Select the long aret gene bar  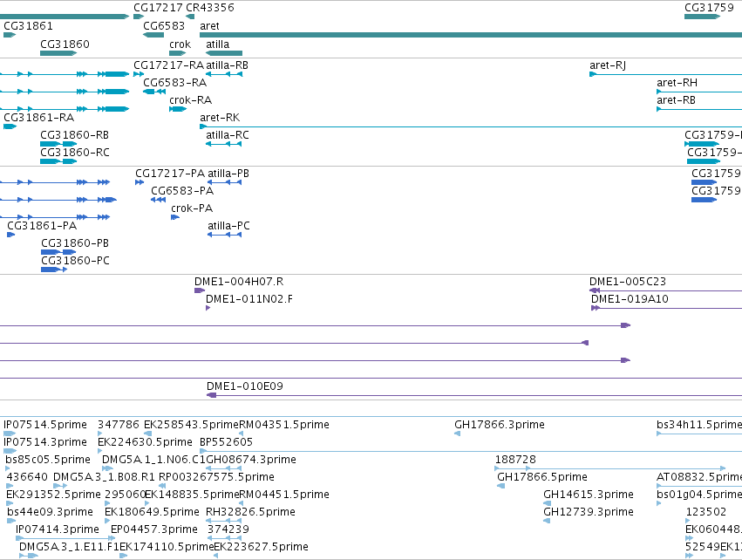(x=471, y=35)
